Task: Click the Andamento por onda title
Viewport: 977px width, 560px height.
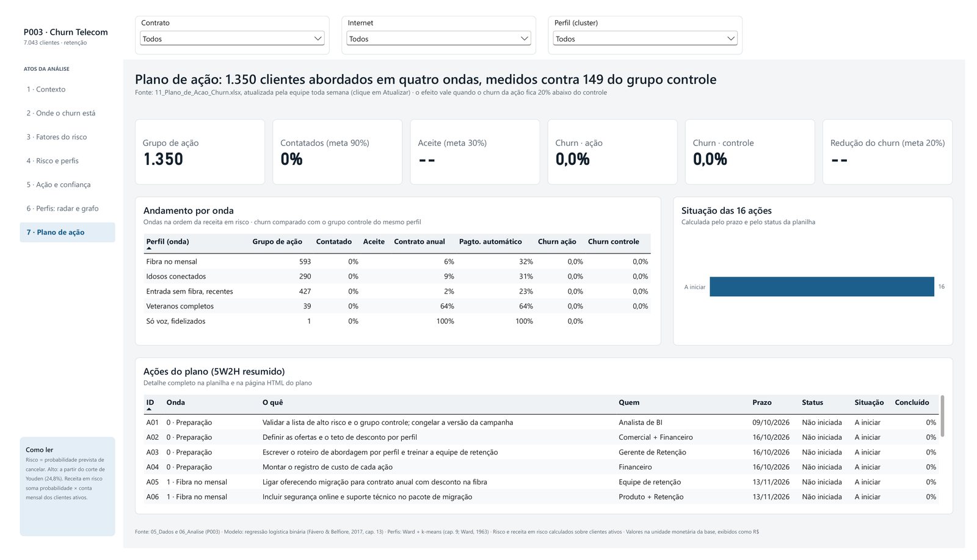Action: click(189, 211)
